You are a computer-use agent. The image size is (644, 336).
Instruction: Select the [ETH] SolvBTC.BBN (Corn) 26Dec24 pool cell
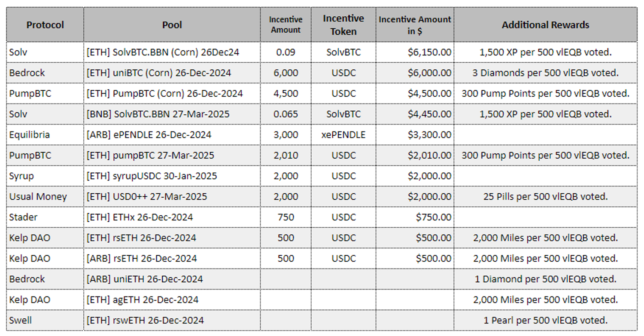click(163, 52)
